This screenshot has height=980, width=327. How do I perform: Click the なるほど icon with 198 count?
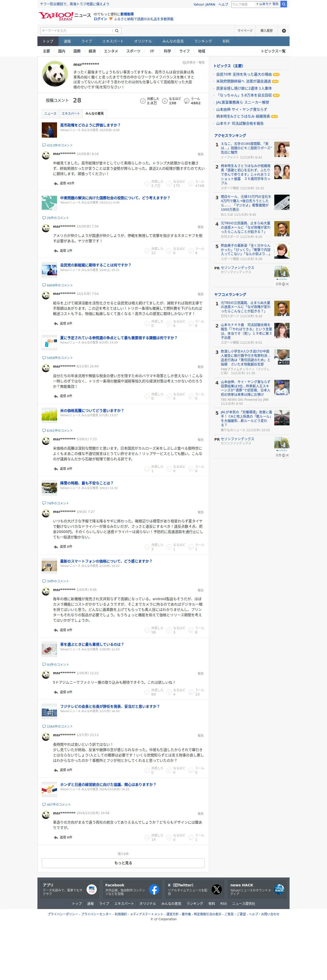click(x=165, y=101)
